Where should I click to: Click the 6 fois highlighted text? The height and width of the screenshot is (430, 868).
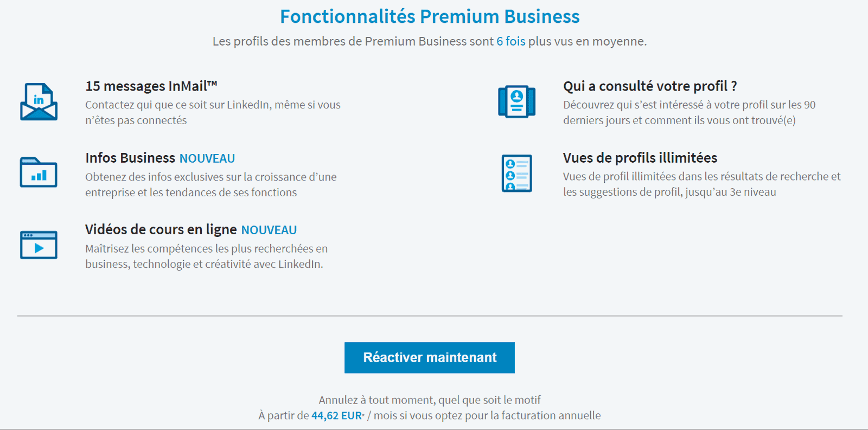point(511,41)
